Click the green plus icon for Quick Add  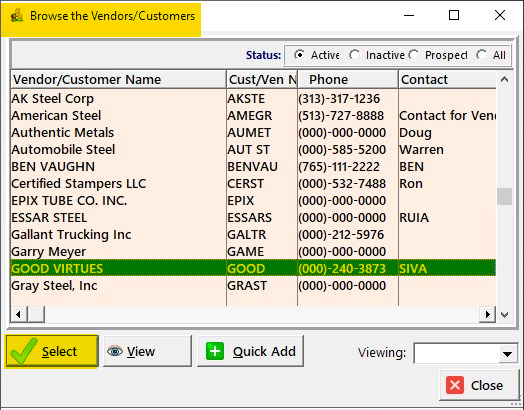(x=215, y=351)
